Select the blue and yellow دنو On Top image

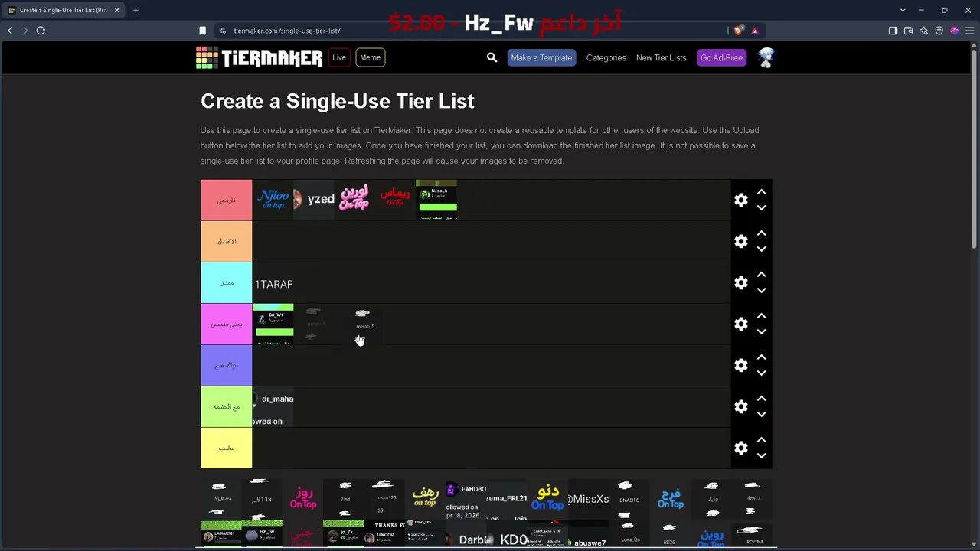pyautogui.click(x=547, y=499)
